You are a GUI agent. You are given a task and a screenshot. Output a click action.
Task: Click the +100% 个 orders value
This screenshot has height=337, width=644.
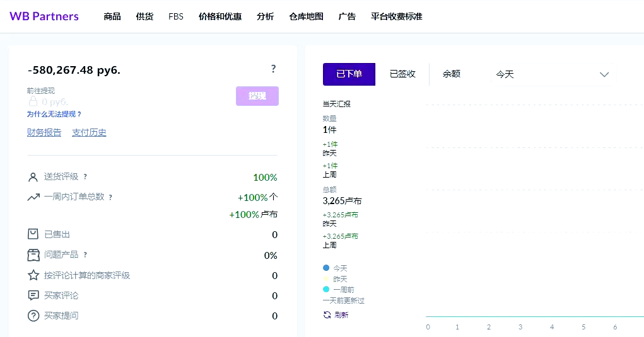(257, 197)
